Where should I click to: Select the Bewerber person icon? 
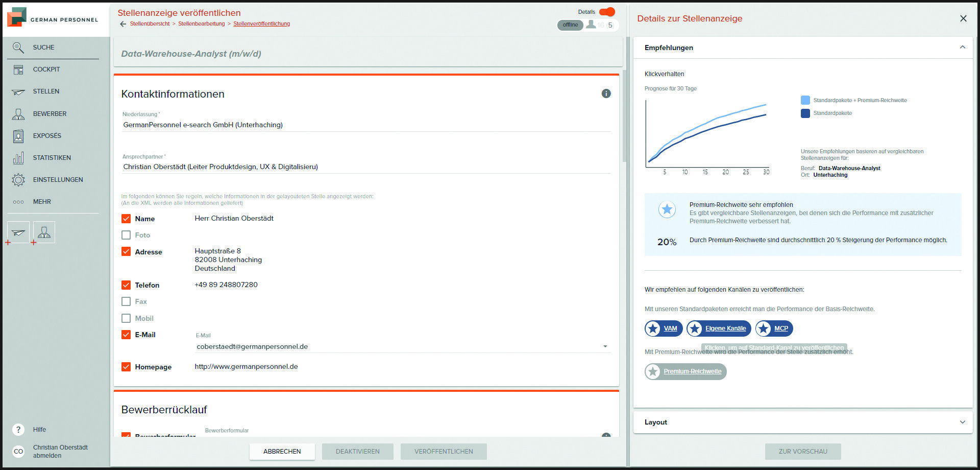(18, 114)
